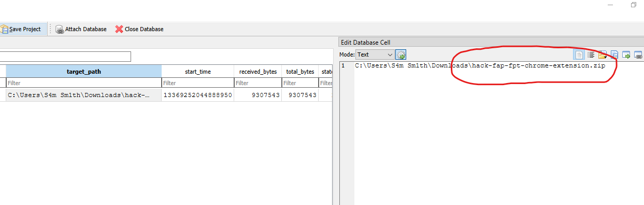The image size is (644, 205).
Task: Click the filter field under start_time
Action: coord(198,83)
